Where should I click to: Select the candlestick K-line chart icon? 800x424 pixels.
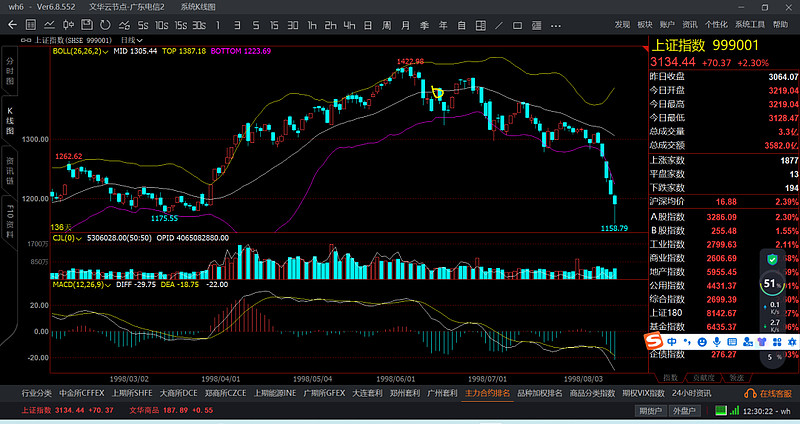point(68,24)
